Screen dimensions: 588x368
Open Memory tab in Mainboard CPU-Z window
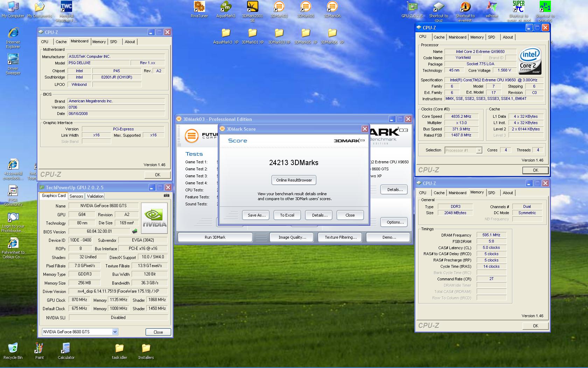coord(99,42)
